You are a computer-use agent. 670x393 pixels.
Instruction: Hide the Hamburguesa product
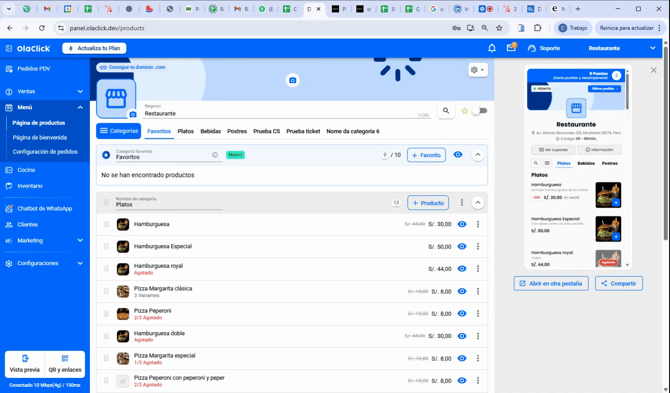(x=462, y=224)
